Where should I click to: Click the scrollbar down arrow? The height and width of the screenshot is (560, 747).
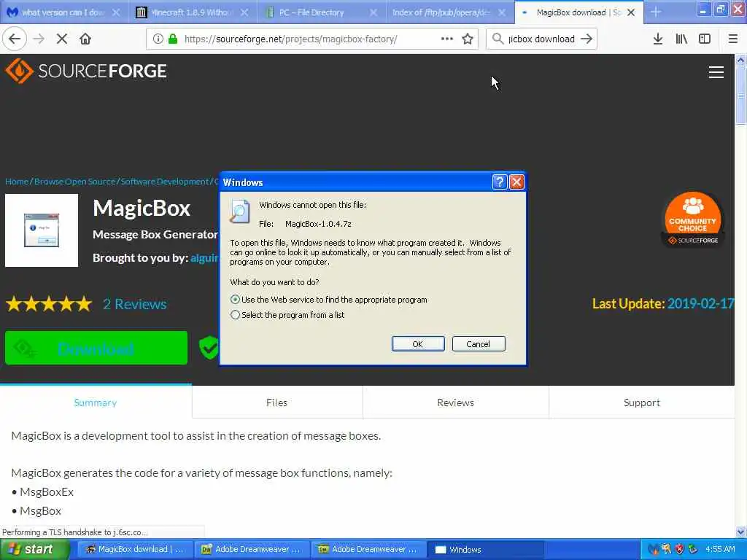coord(740,532)
